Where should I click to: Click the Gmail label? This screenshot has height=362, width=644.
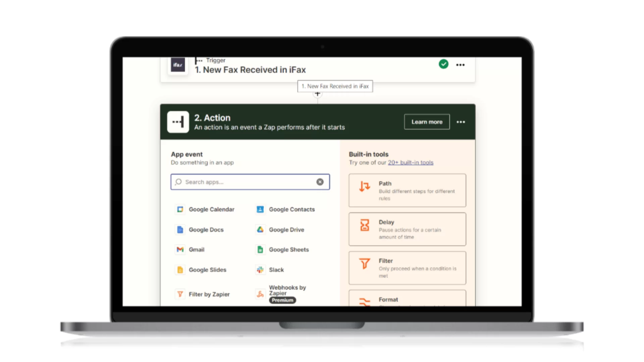[x=197, y=250]
